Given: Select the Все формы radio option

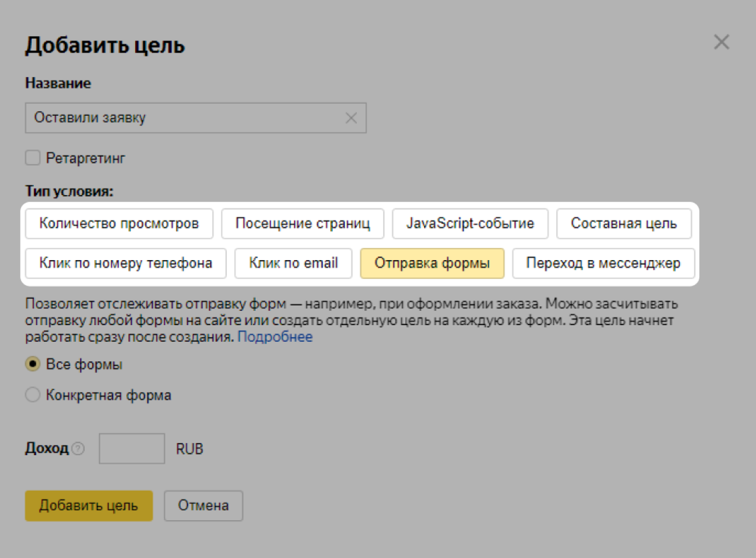Looking at the screenshot, I should click(x=33, y=364).
